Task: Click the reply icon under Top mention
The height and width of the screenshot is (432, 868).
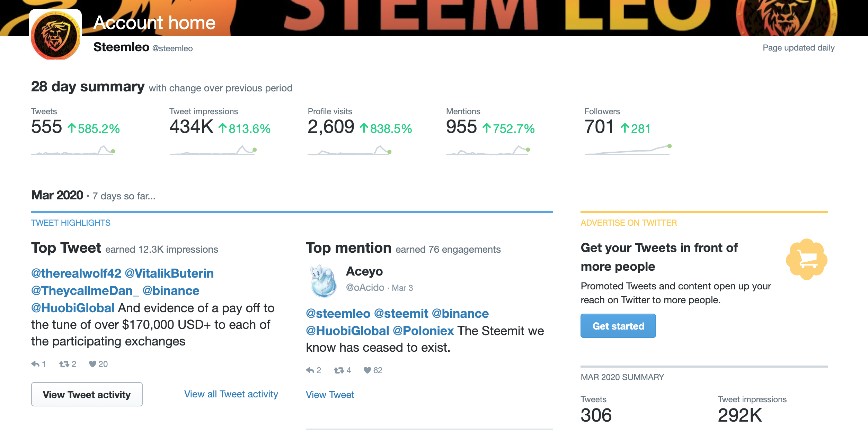Action: click(310, 370)
